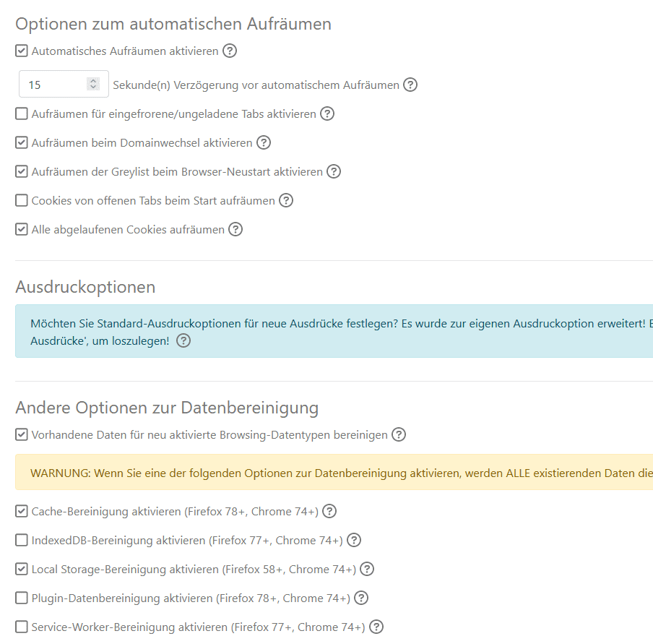Decrease delay seconds with stepper down arrow
This screenshot has height=644, width=653.
93,87
